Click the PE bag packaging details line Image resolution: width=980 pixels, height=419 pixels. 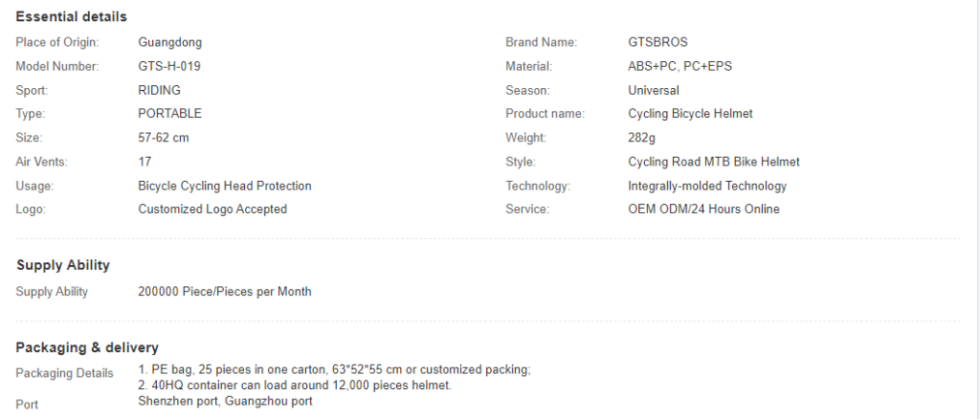coord(334,369)
